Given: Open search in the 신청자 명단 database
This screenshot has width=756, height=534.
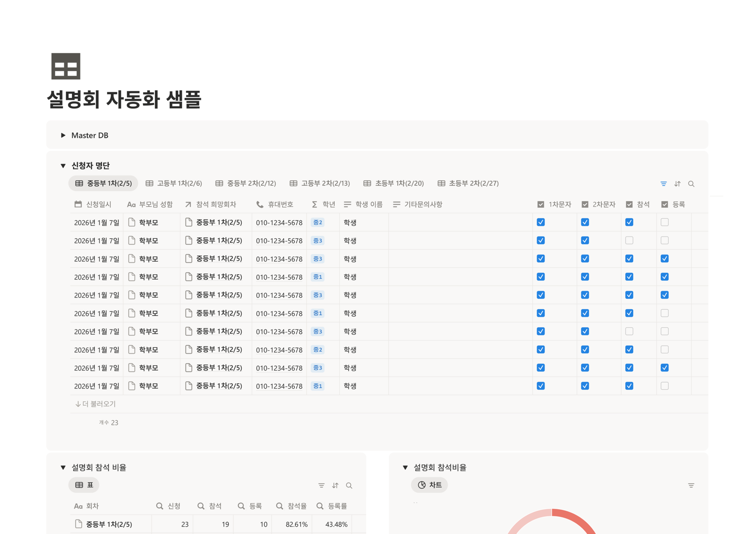Looking at the screenshot, I should [x=691, y=183].
